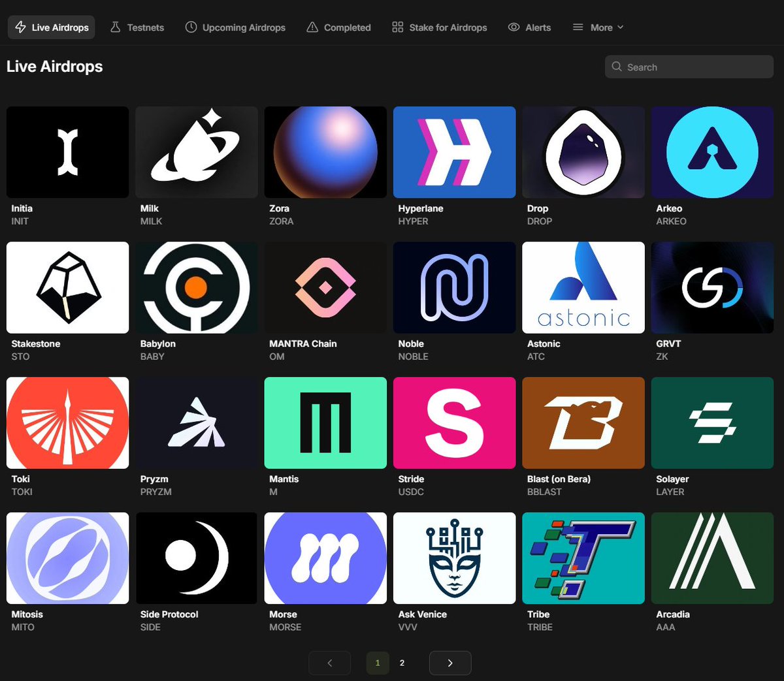784x681 pixels.
Task: Click the GRVT logo tile
Action: tap(711, 287)
